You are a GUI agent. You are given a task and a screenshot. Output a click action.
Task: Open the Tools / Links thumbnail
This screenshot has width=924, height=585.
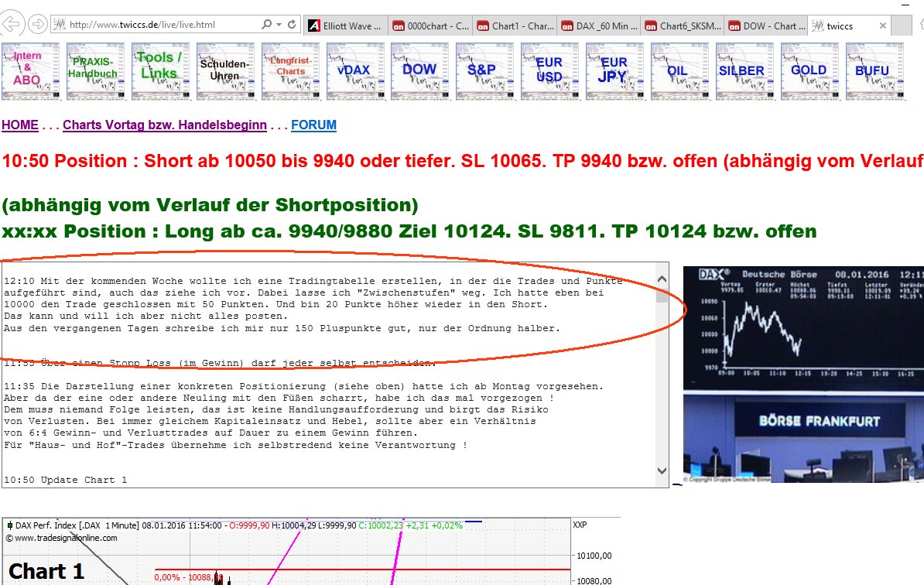click(160, 71)
